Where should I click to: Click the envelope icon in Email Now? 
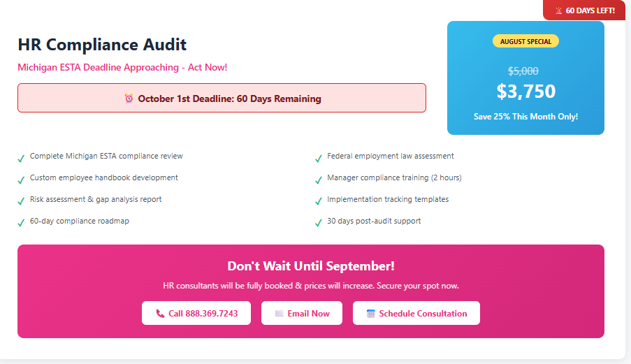click(x=280, y=314)
